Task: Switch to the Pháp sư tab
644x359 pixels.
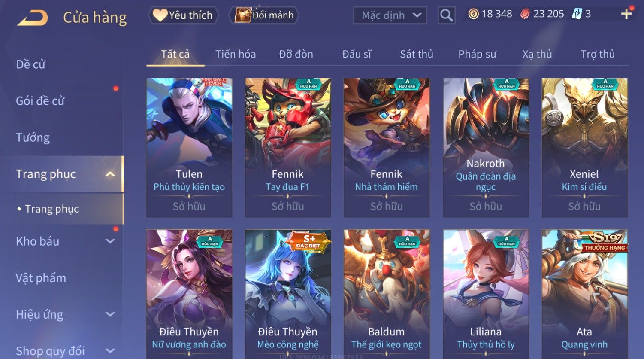Action: (x=477, y=54)
